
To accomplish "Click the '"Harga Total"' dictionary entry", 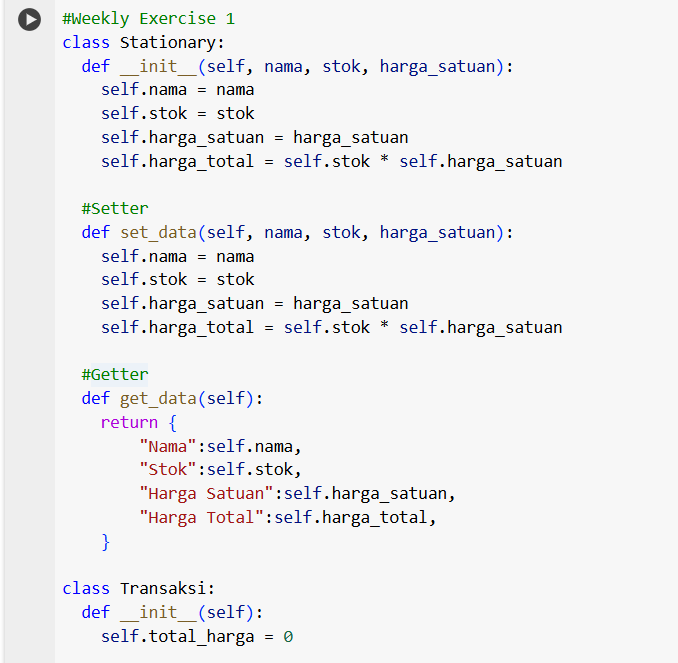I will tap(288, 517).
